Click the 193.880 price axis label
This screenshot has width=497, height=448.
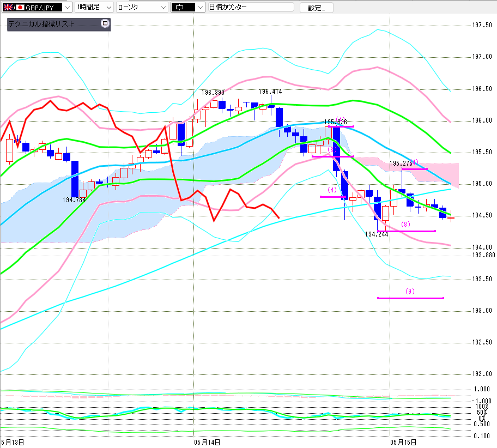pos(484,255)
